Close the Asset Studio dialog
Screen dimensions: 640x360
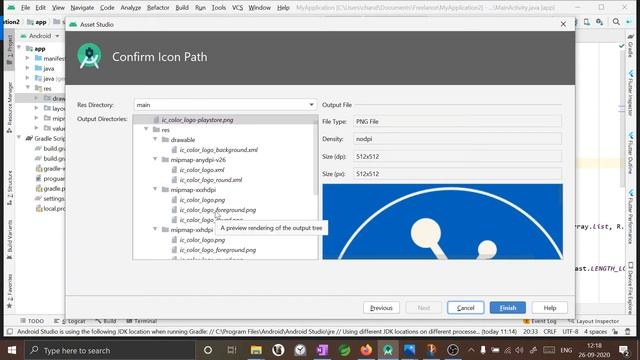coord(563,24)
